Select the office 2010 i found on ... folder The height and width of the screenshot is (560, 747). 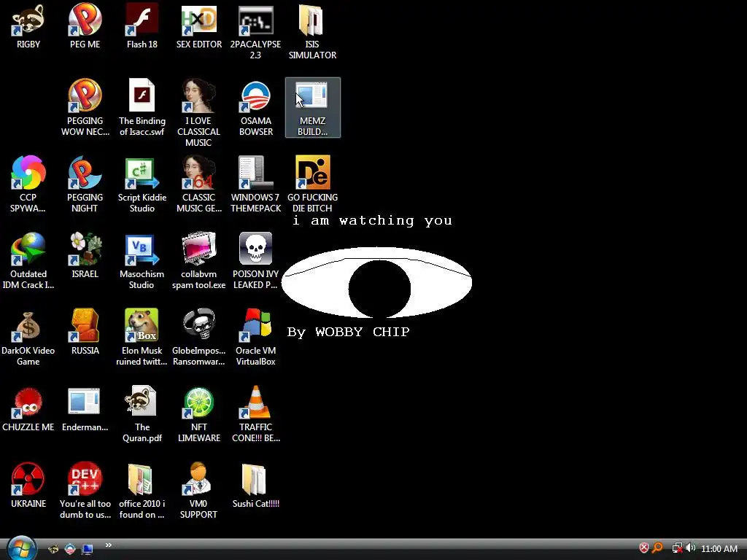tap(142, 491)
